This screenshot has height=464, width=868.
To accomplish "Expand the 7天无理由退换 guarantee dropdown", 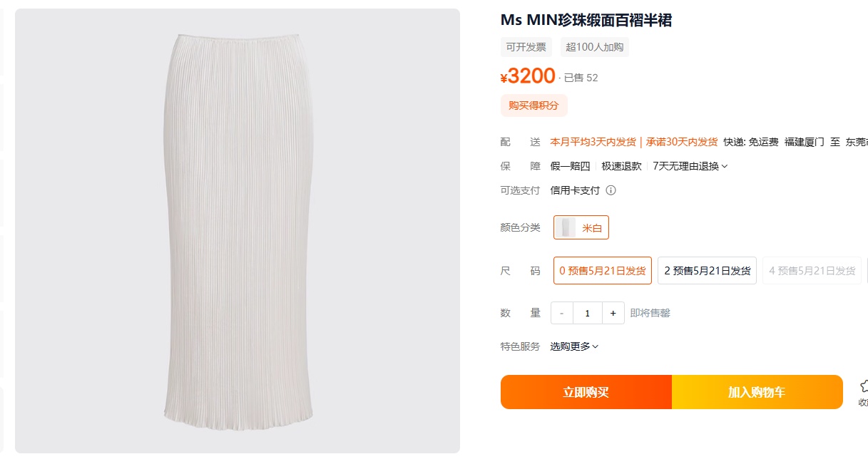I will click(x=690, y=166).
